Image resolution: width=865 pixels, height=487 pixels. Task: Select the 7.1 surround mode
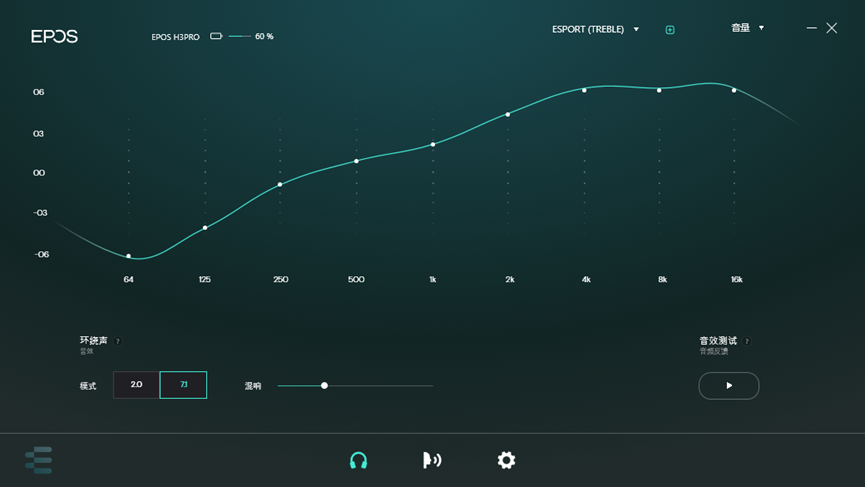point(183,385)
